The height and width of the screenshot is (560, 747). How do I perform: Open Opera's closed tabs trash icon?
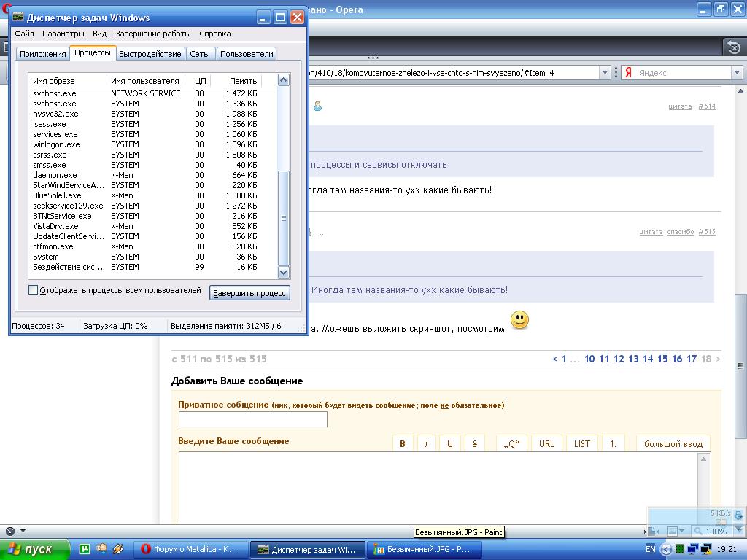(734, 47)
